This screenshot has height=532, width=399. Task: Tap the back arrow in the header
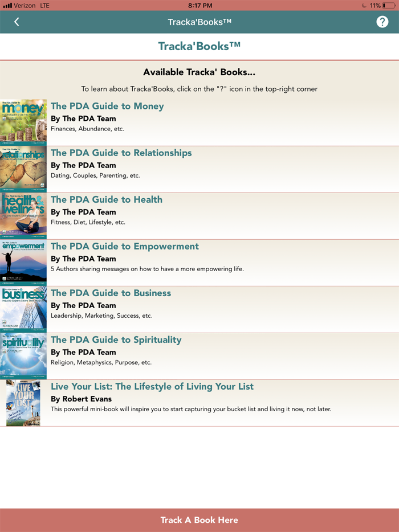(x=16, y=22)
